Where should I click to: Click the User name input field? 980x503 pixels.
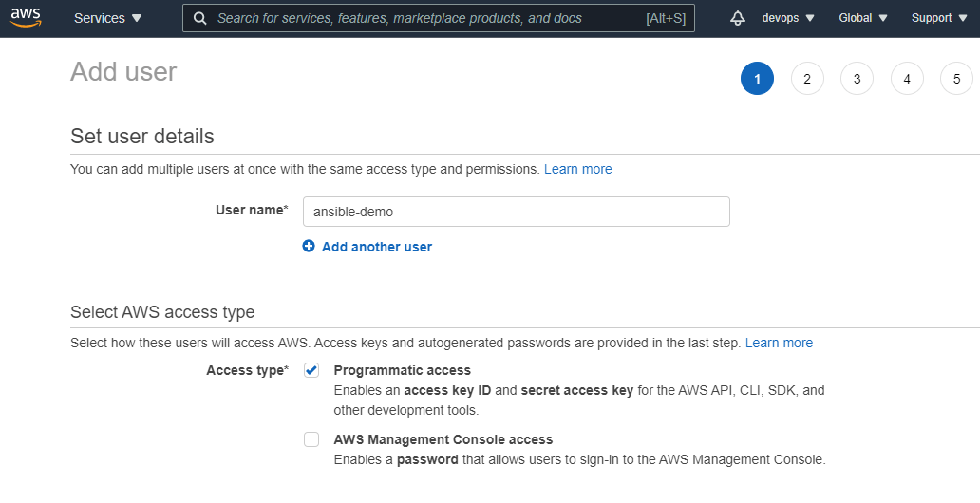tap(516, 212)
